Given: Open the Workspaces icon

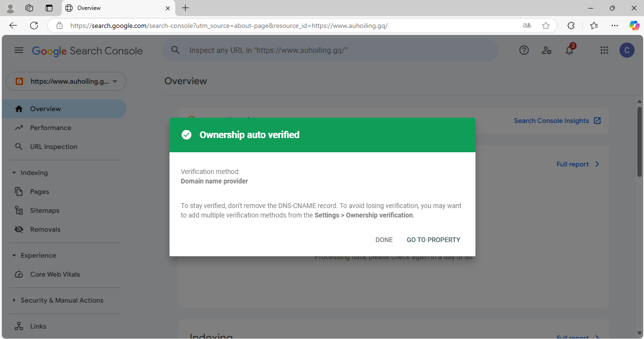Looking at the screenshot, I should (x=29, y=8).
